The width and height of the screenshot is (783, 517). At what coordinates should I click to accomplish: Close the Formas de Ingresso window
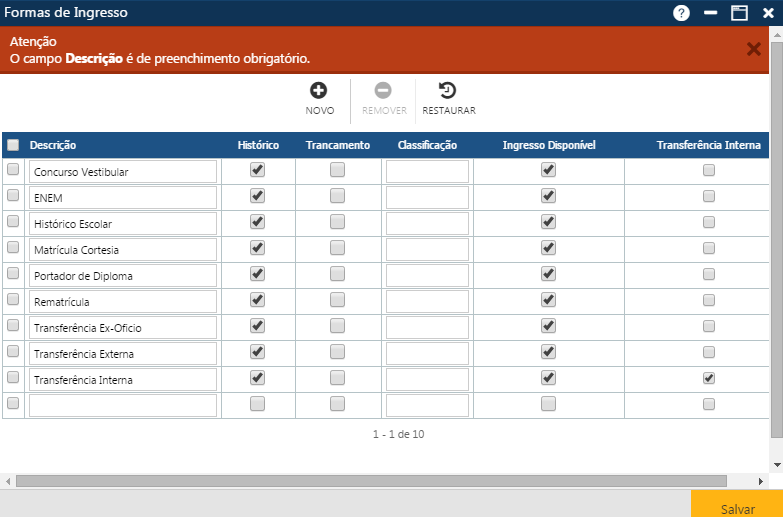click(x=768, y=13)
